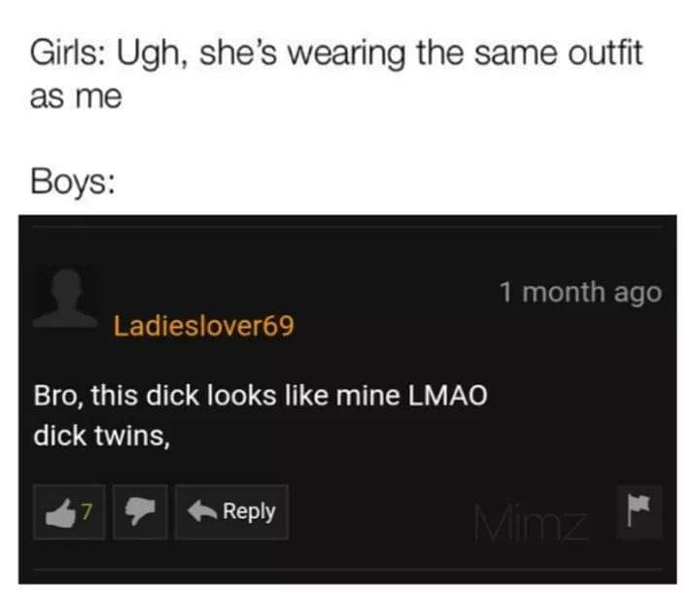The width and height of the screenshot is (700, 605).
Task: Click the comment line starting with "Bro"
Action: pos(261,396)
